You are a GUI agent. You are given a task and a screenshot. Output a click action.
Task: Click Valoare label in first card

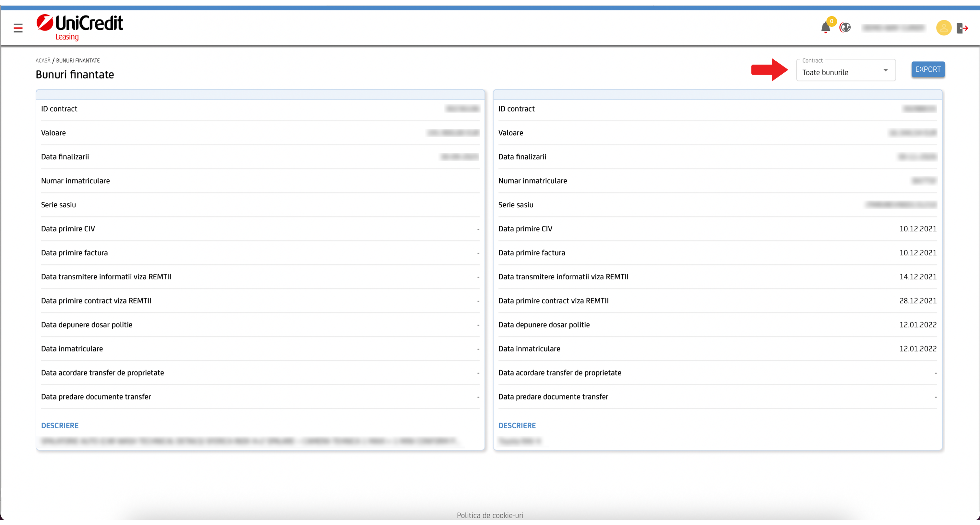53,132
